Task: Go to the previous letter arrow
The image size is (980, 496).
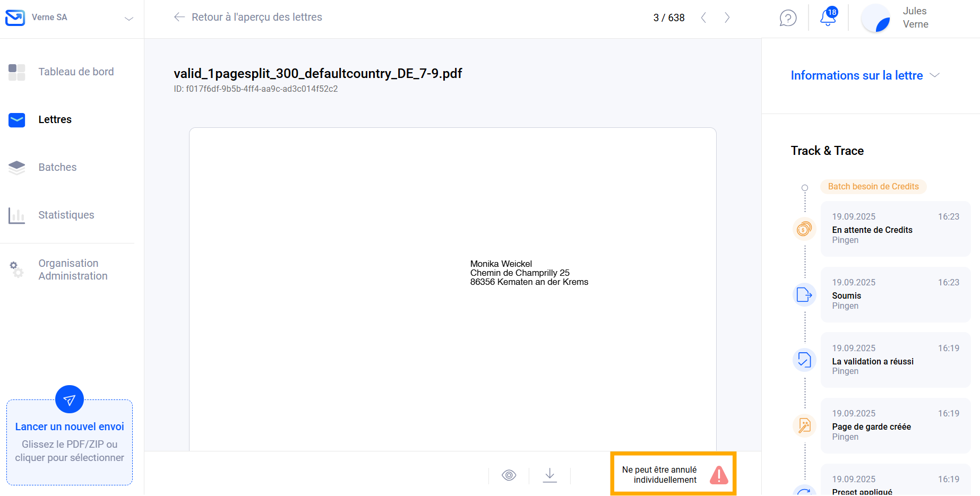Action: 703,18
